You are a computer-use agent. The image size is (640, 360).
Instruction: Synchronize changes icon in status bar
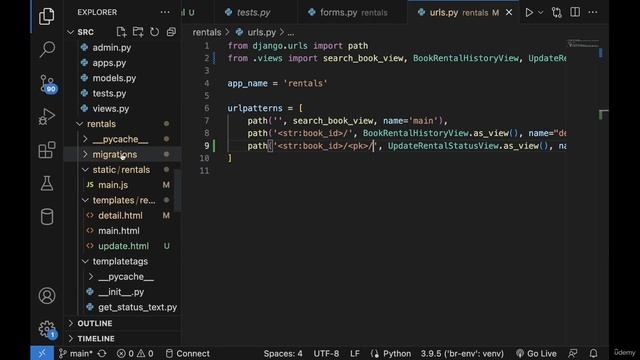pos(102,353)
